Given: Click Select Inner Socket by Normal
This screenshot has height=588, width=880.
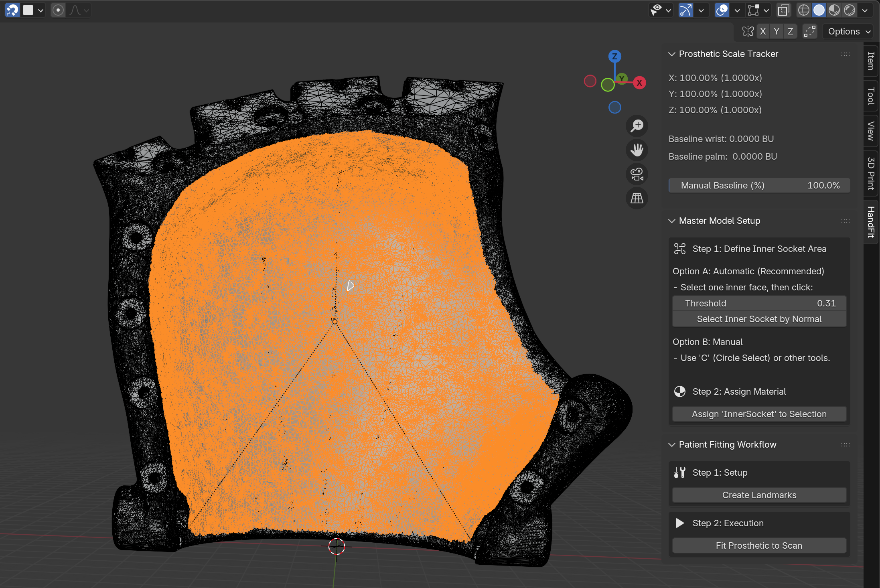Looking at the screenshot, I should point(759,319).
